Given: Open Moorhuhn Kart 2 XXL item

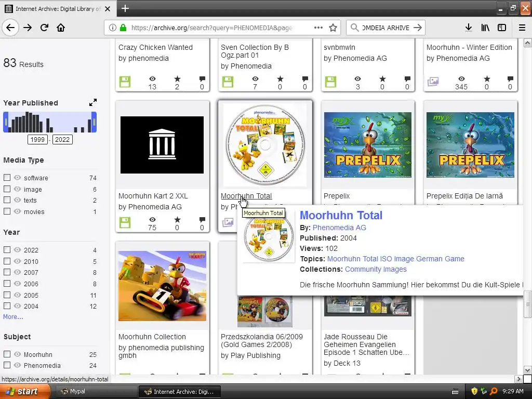Looking at the screenshot, I should pos(153,196).
